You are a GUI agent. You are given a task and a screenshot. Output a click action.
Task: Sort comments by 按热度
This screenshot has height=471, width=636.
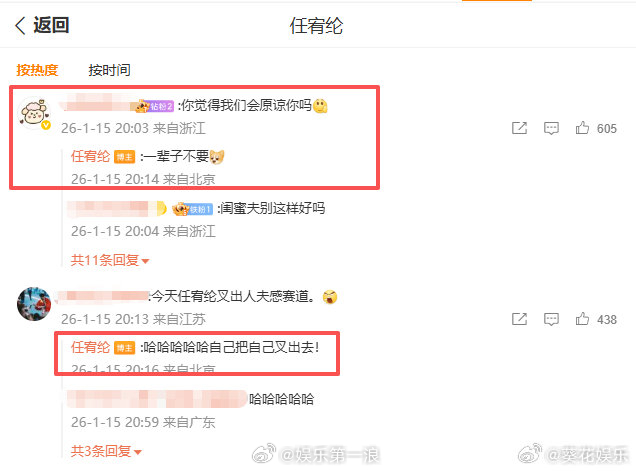tap(37, 70)
